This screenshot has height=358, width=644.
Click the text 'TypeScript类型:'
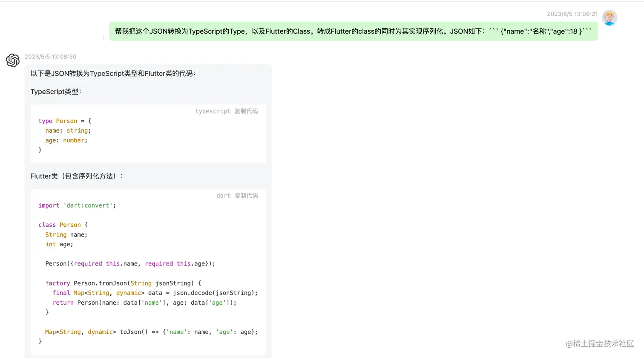coord(56,92)
